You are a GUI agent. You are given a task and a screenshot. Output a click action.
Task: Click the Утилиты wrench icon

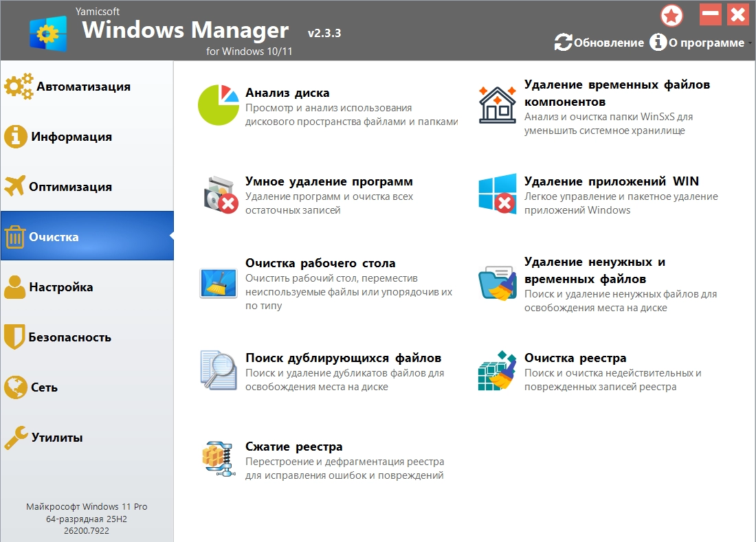(16, 438)
